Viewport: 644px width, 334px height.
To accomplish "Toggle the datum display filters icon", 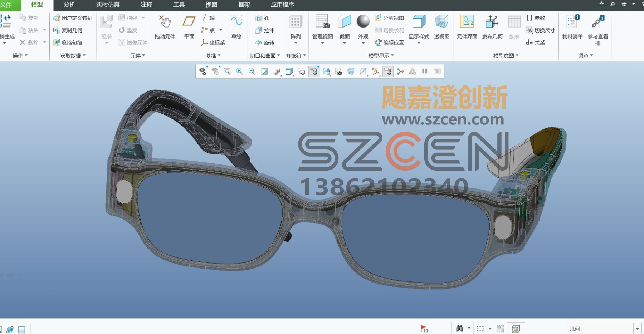I will point(375,71).
